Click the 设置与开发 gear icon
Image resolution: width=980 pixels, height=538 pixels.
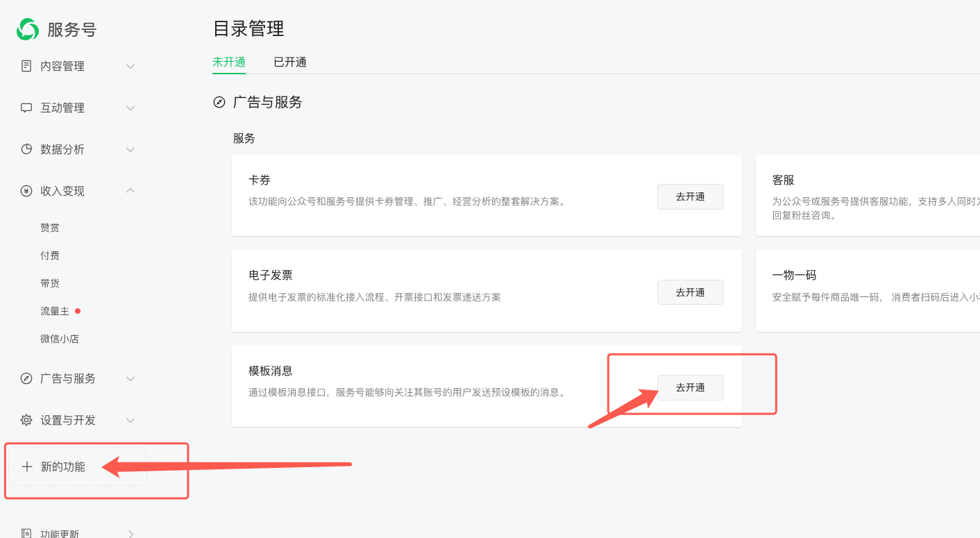pos(26,420)
